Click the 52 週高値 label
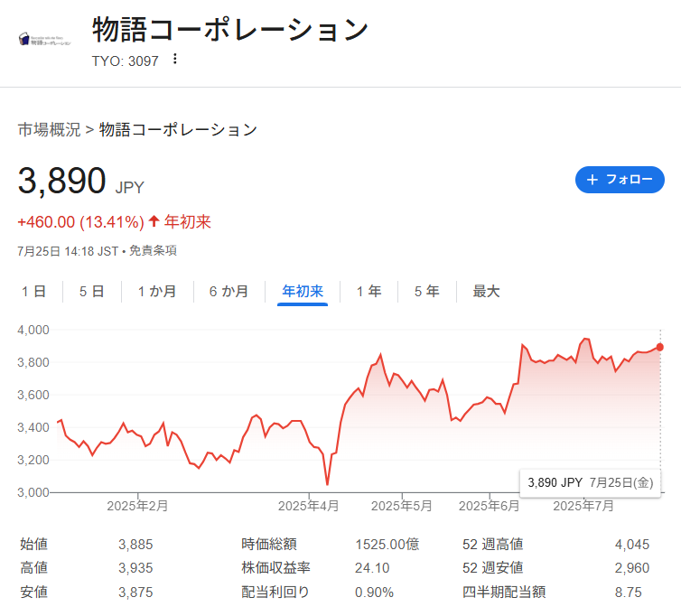The image size is (681, 616). click(492, 545)
